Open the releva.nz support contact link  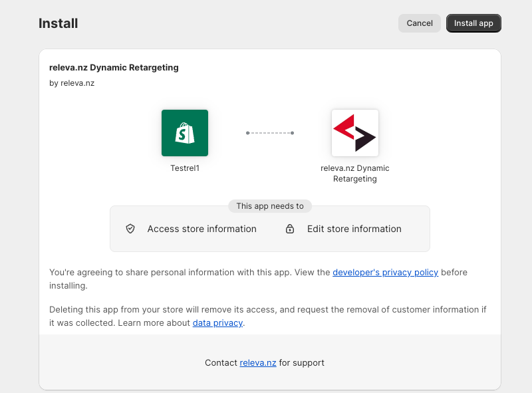tap(258, 363)
